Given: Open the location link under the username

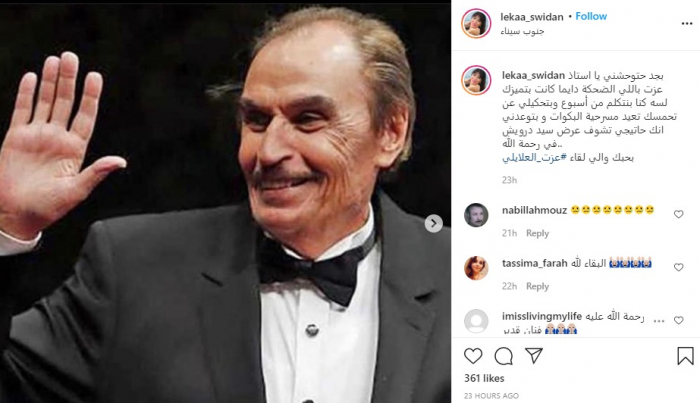Looking at the screenshot, I should pyautogui.click(x=523, y=33).
